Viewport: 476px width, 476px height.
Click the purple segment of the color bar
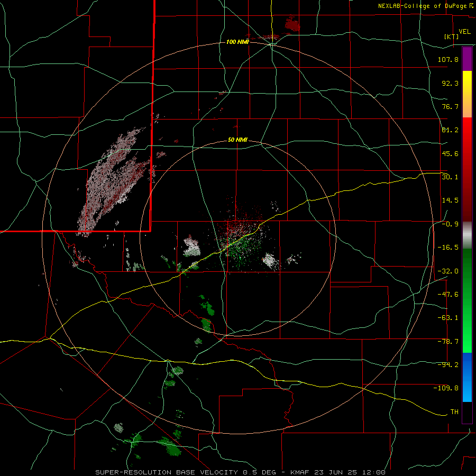(x=467, y=59)
